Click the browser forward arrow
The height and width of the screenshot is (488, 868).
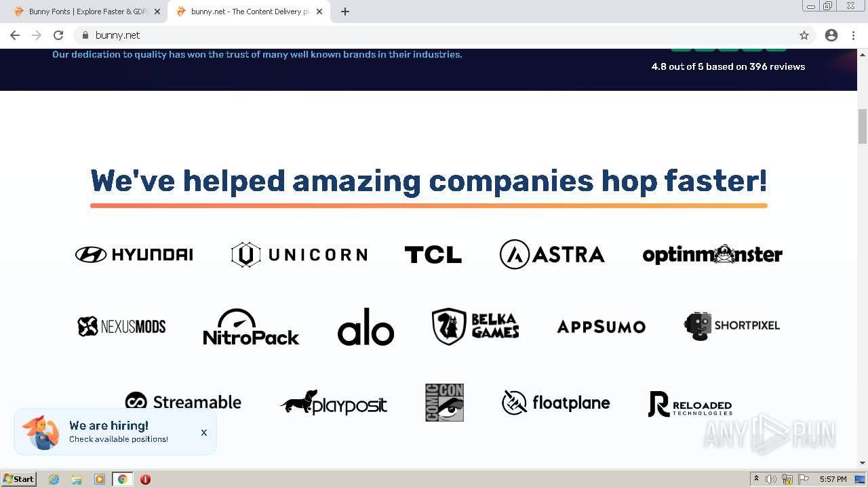pyautogui.click(x=37, y=35)
